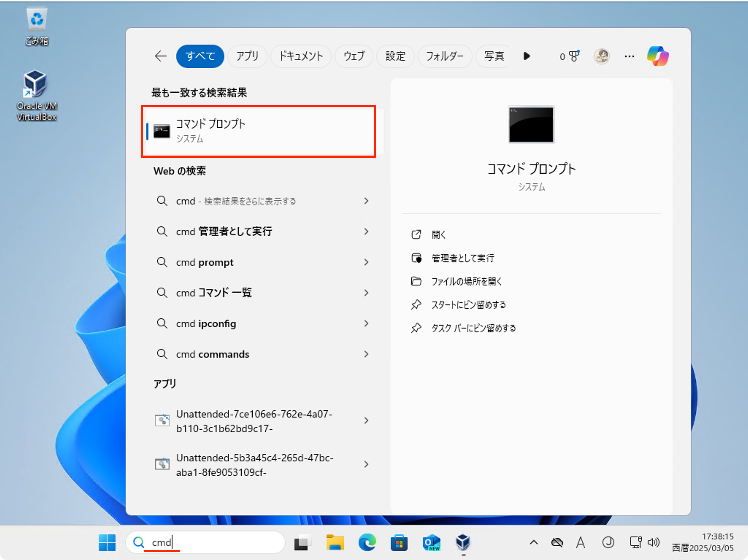Viewport: 748px width, 560px height.
Task: Click the network icon in system tray
Action: pyautogui.click(x=636, y=543)
